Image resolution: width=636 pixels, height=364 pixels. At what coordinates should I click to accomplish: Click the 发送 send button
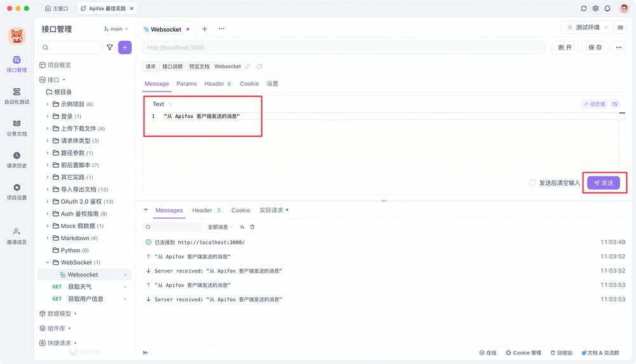pos(603,183)
